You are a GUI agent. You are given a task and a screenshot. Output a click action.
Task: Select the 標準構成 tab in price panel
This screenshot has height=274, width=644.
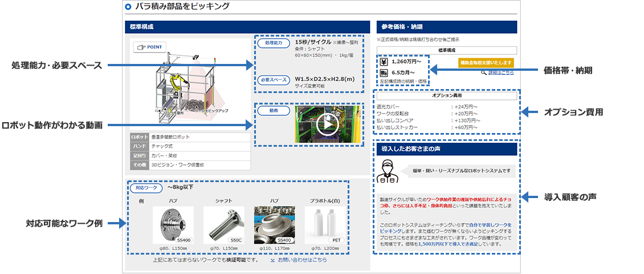[x=446, y=50]
